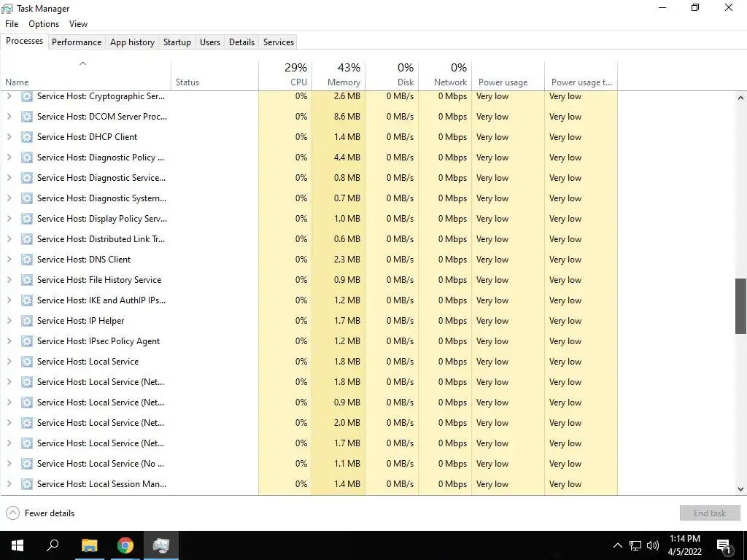Open File Explorer from the taskbar
This screenshot has width=747, height=560.
(x=89, y=545)
